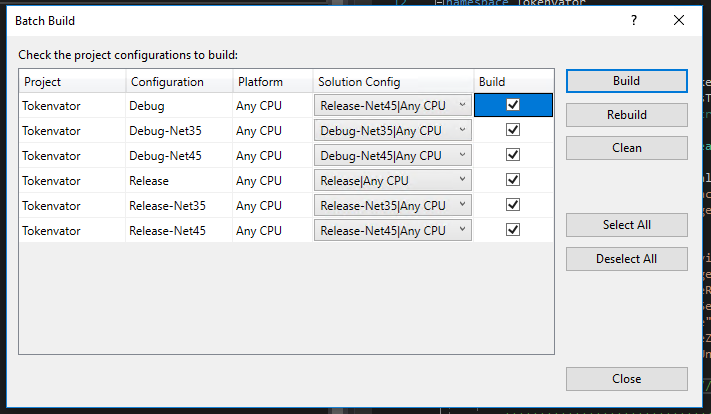The width and height of the screenshot is (711, 414).
Task: Open Solution Config dropdown for Debug-Net35 row
Action: (393, 130)
